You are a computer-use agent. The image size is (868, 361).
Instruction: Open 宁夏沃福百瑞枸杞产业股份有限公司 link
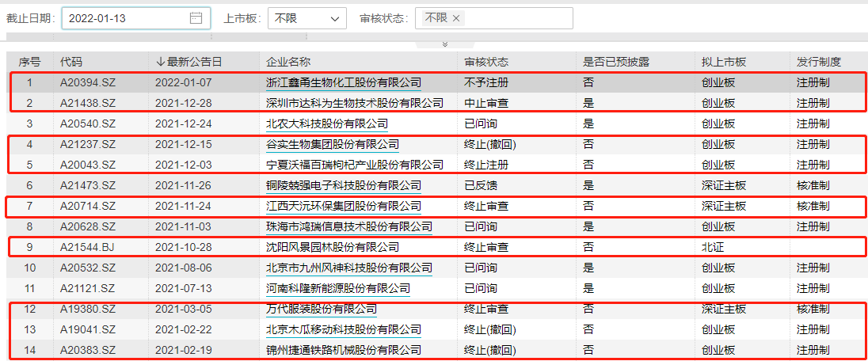click(355, 165)
